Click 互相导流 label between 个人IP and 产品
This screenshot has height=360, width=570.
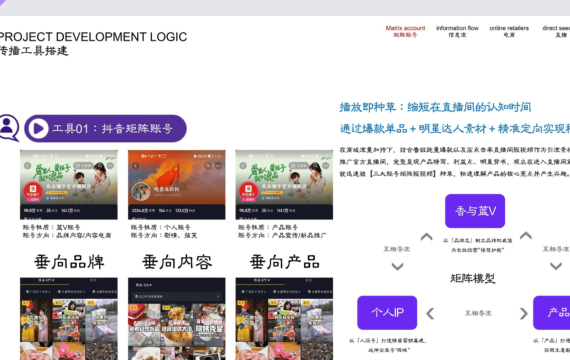tap(478, 313)
